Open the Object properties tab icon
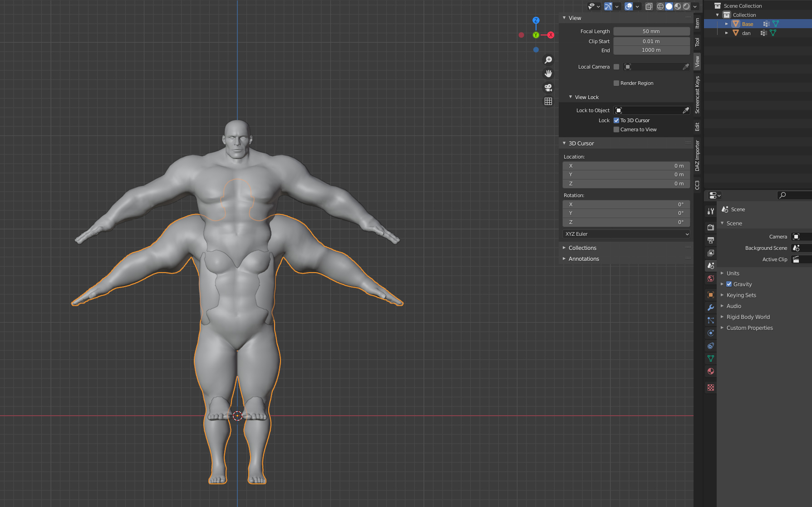The height and width of the screenshot is (507, 812). tap(711, 295)
